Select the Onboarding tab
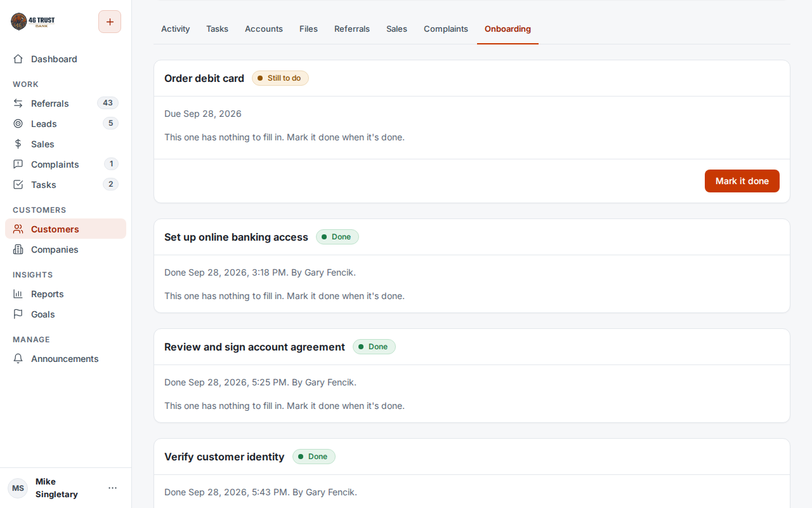The width and height of the screenshot is (812, 508). pyautogui.click(x=507, y=29)
